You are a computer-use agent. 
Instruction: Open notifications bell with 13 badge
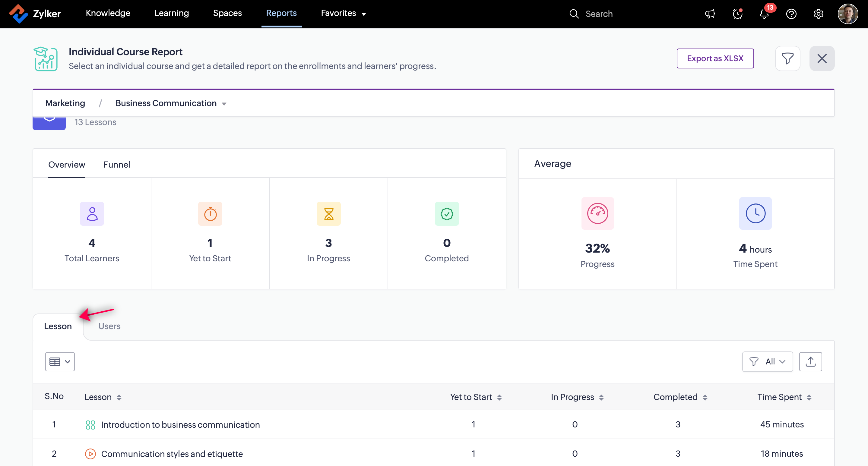tap(765, 14)
